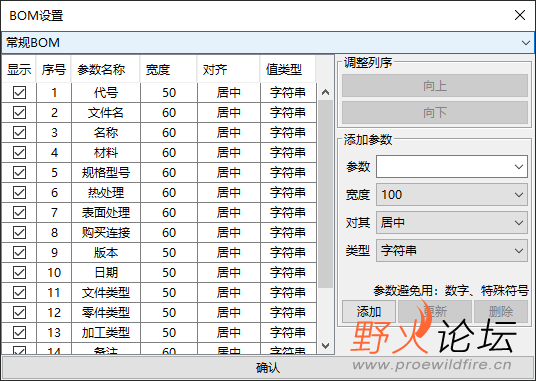Viewport: 536px width, 381px height.
Task: Click the 值类型 column header
Action: 288,70
